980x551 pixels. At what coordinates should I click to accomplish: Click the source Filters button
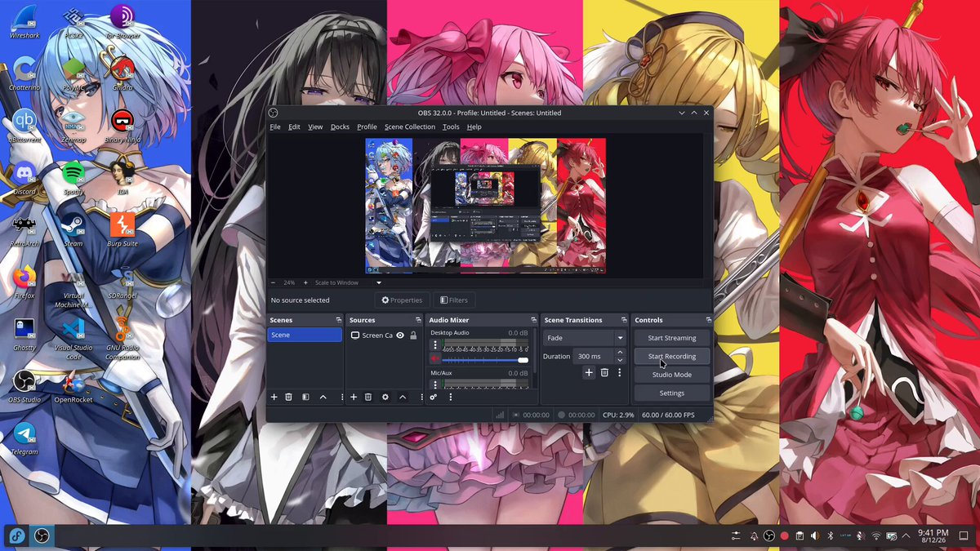point(454,300)
